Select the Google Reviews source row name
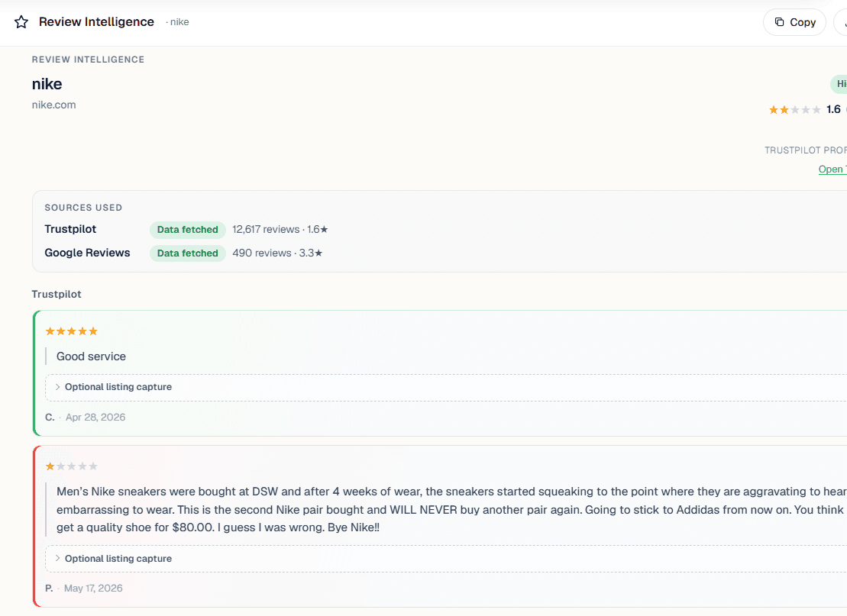This screenshot has width=847, height=616. (x=87, y=253)
